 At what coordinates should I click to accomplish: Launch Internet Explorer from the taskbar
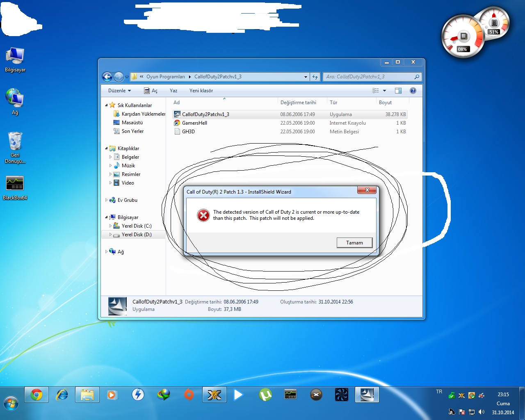click(62, 395)
